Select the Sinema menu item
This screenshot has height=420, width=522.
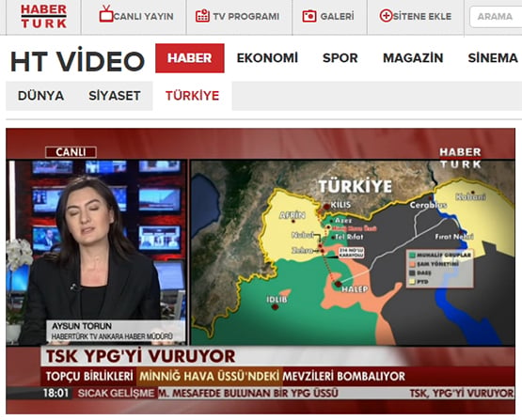[493, 58]
